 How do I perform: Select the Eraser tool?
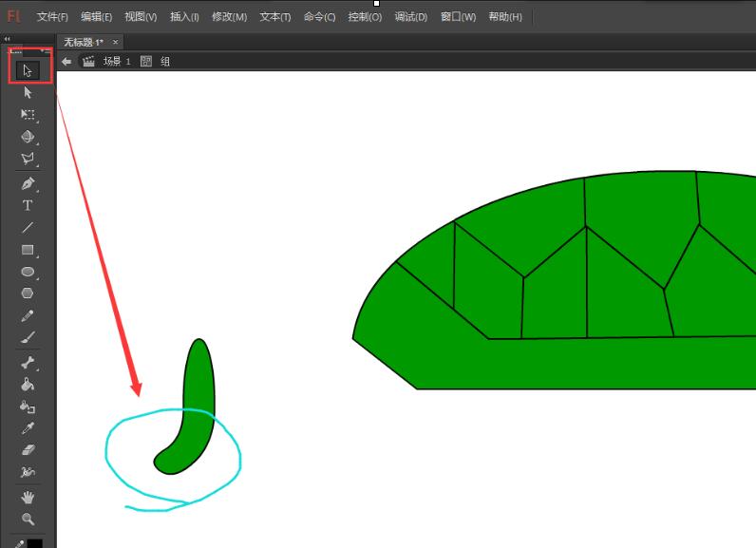pos(28,450)
